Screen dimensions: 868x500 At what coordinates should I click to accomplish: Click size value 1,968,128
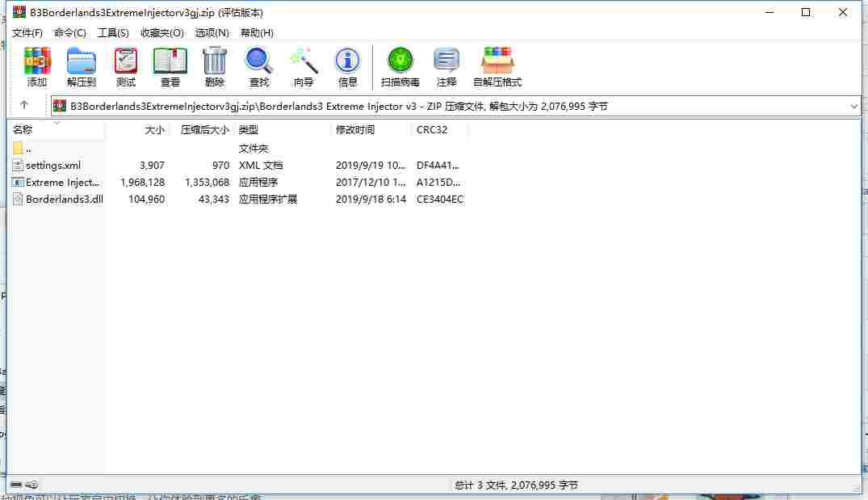click(142, 183)
